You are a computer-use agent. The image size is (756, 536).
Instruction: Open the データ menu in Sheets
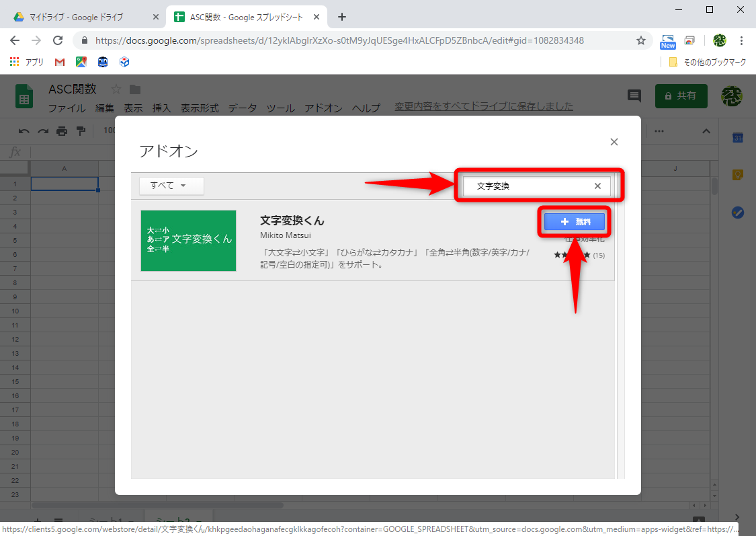tap(241, 108)
